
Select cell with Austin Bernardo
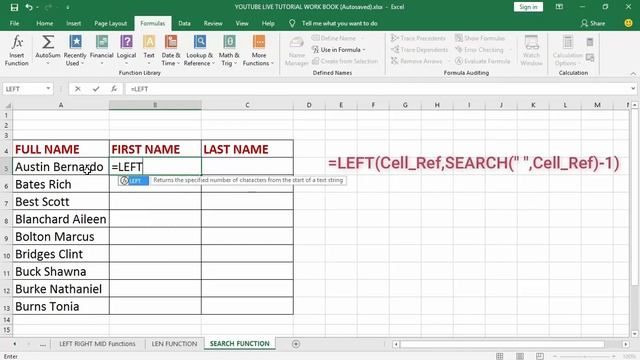click(x=61, y=167)
